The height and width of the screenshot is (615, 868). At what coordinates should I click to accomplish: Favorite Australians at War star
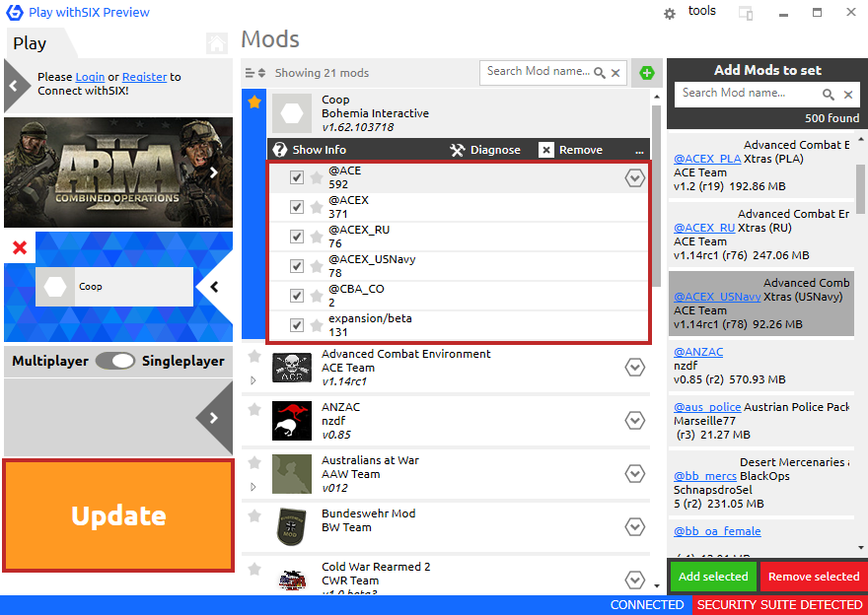[254, 462]
